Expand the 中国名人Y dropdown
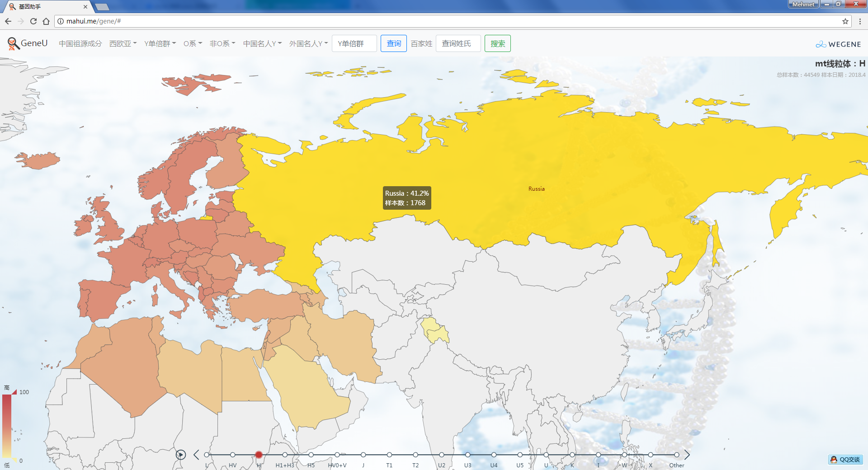The image size is (868, 470). (x=262, y=43)
